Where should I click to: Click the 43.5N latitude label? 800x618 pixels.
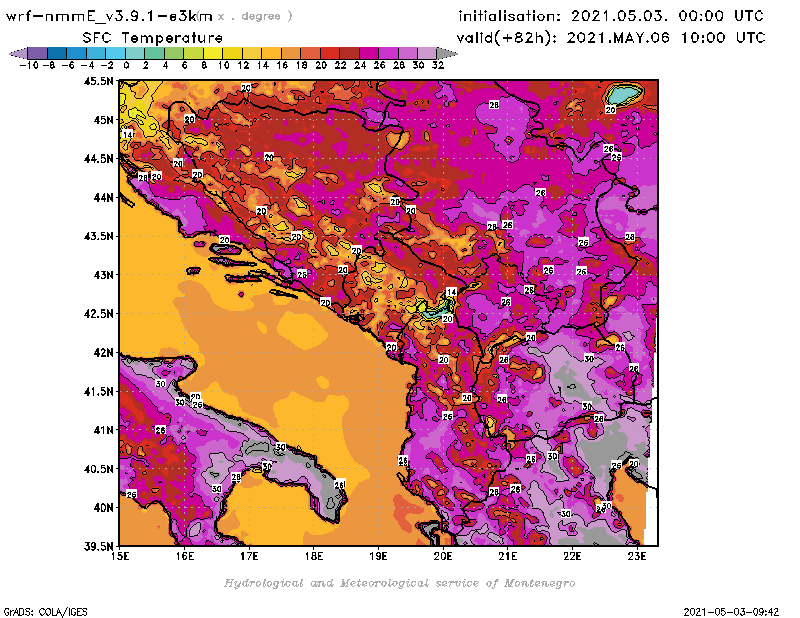tap(98, 236)
